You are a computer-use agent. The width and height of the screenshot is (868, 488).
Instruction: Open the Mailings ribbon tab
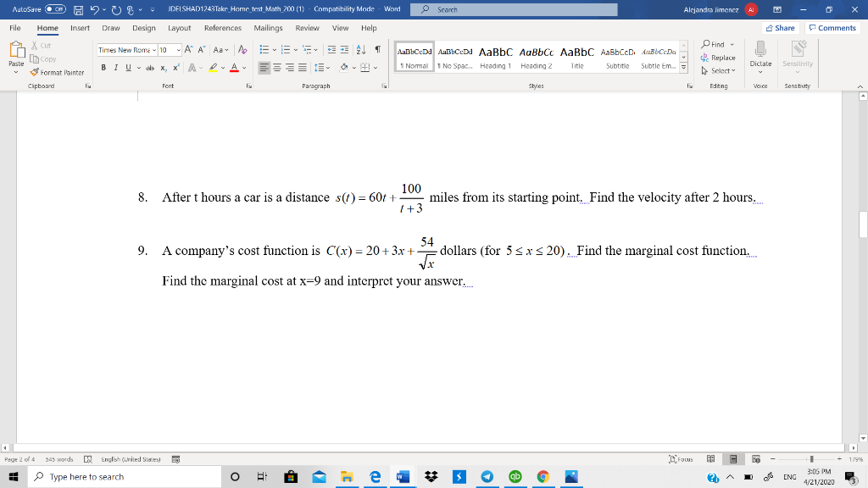pyautogui.click(x=268, y=27)
